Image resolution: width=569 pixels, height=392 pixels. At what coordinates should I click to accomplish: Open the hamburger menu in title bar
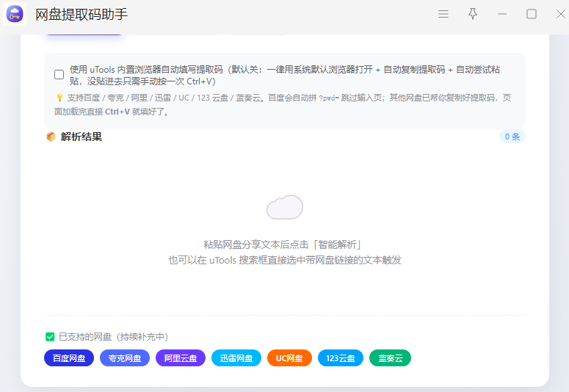(x=443, y=14)
